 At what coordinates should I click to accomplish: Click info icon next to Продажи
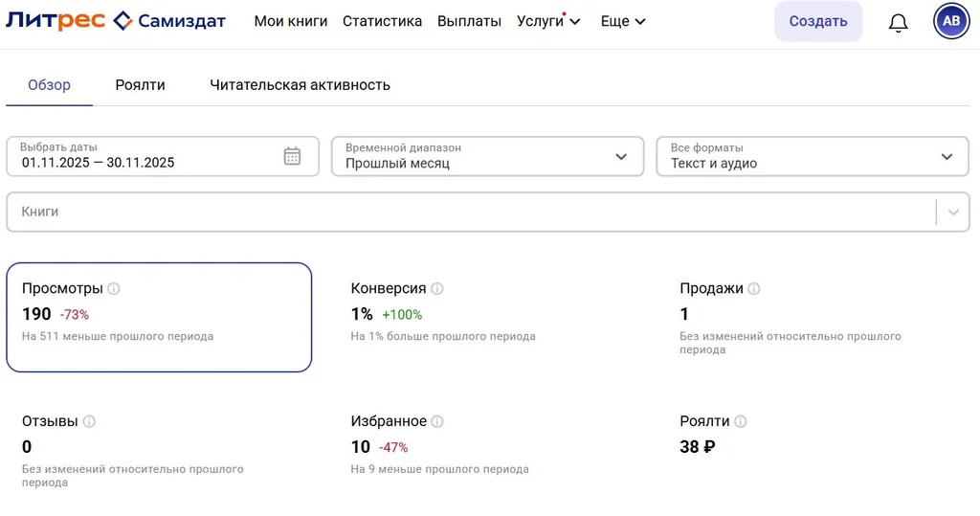tap(754, 288)
